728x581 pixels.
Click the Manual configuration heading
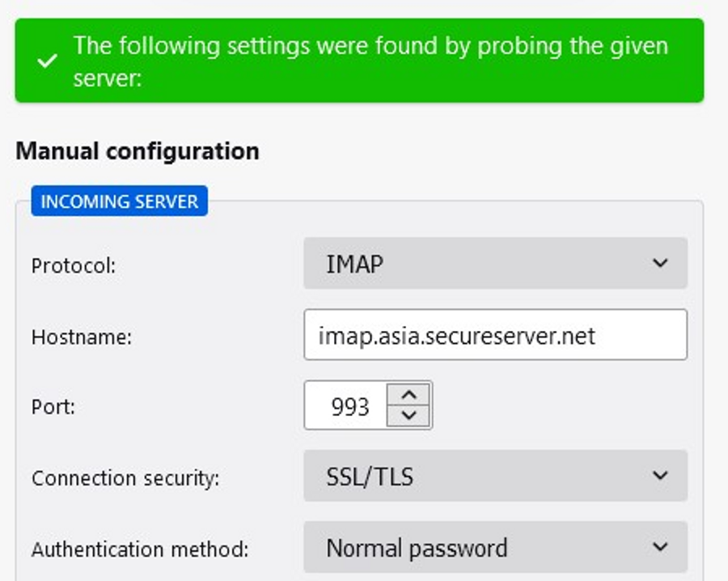[x=138, y=151]
